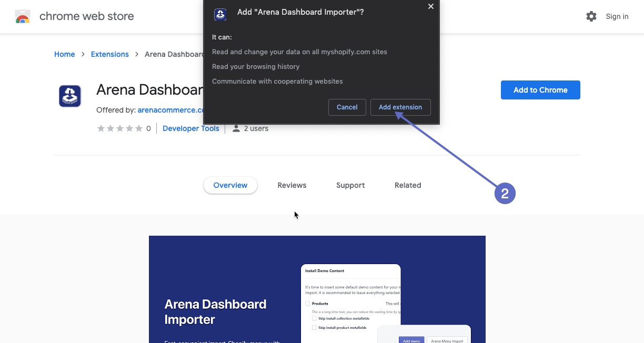Click the five-star rating control
The image size is (644, 343).
point(120,128)
